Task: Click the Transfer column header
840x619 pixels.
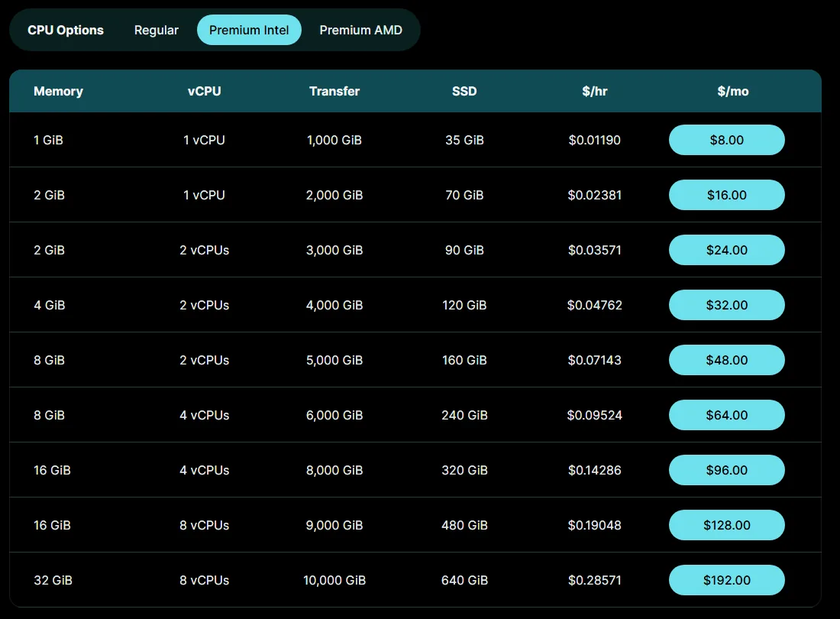Action: point(334,91)
